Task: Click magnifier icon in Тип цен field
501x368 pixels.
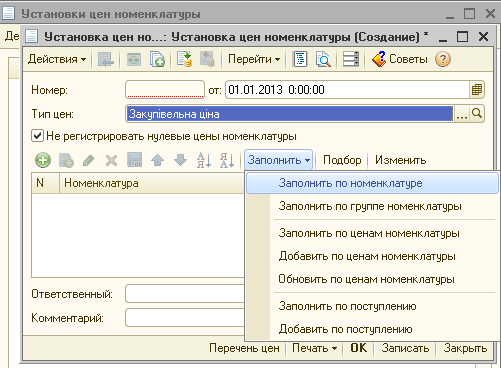Action: tap(477, 114)
